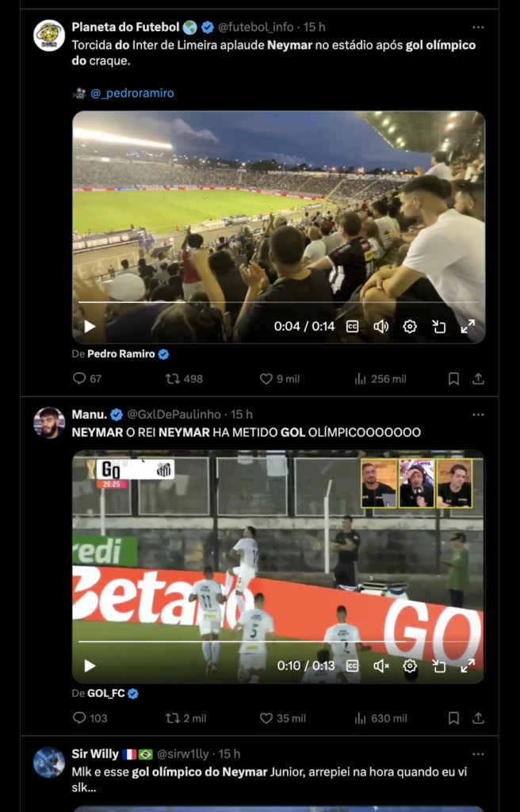This screenshot has width=520, height=812.
Task: Open the more menu on Manu's tweet
Action: 478,415
